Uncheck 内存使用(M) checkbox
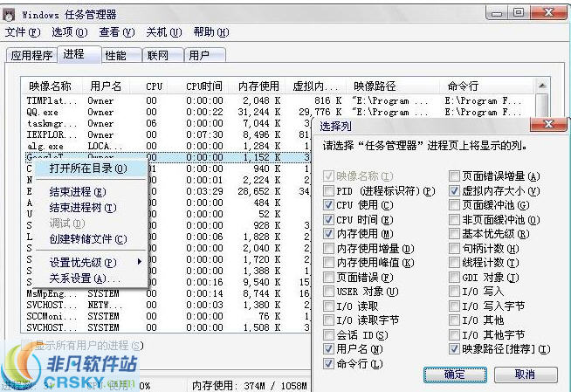Viewport: 571px width, 392px height. click(328, 234)
